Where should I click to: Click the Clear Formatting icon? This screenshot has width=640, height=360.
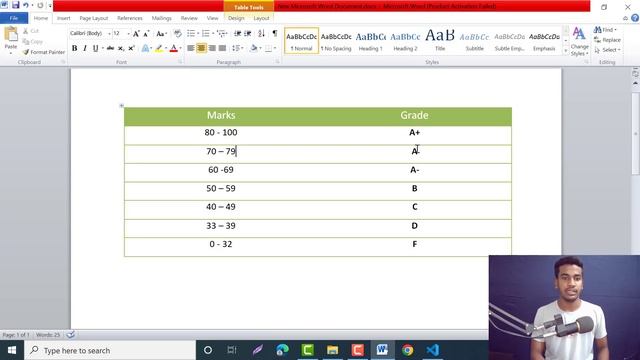tap(177, 33)
